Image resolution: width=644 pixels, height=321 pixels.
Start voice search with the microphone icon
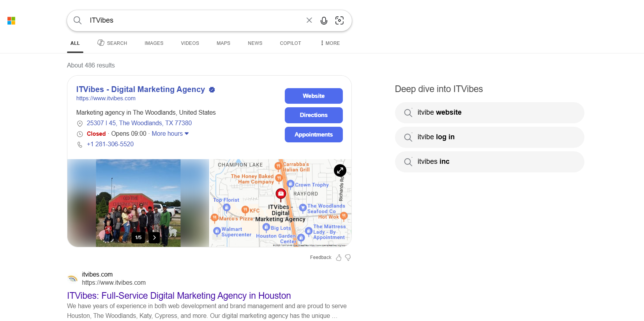(324, 21)
